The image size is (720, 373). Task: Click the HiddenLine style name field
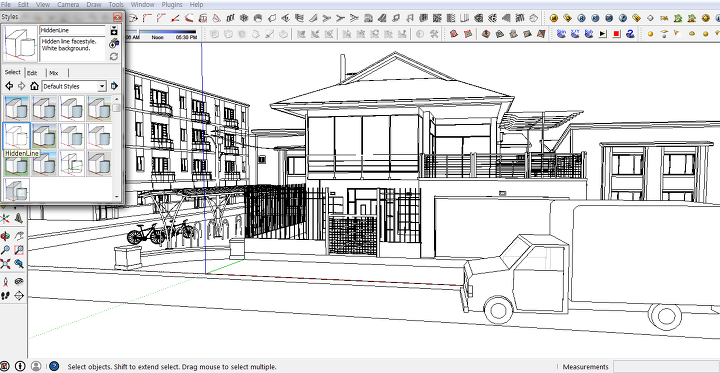73,30
